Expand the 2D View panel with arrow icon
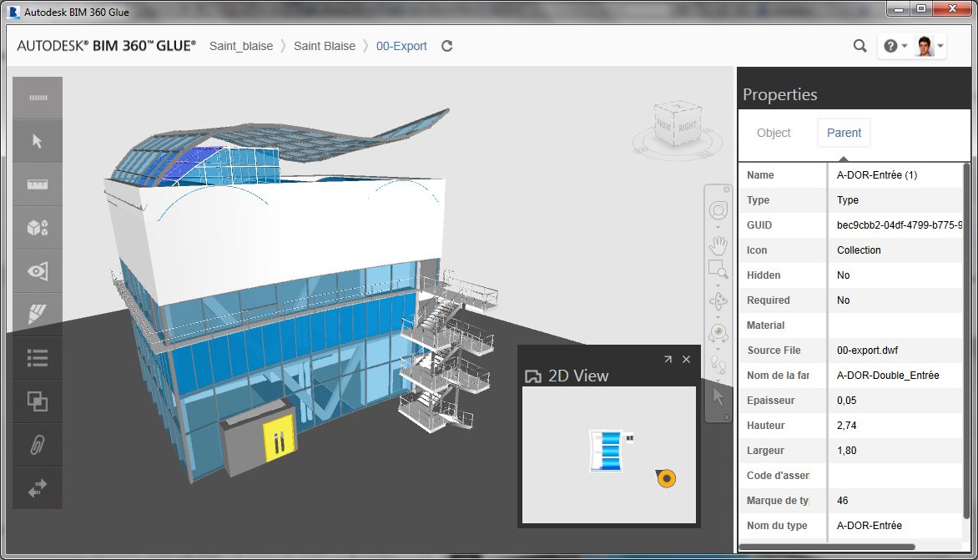The width and height of the screenshot is (978, 560). 668,359
